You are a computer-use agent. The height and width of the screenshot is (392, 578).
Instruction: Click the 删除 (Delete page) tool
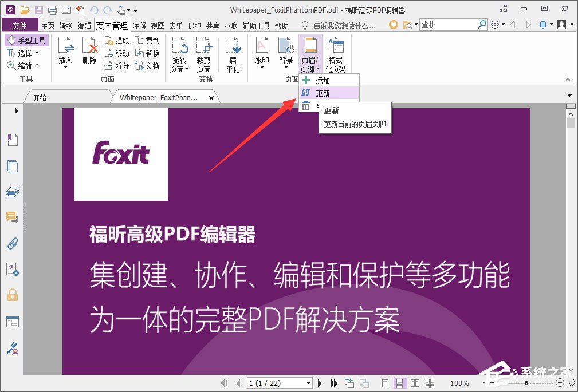(x=89, y=52)
